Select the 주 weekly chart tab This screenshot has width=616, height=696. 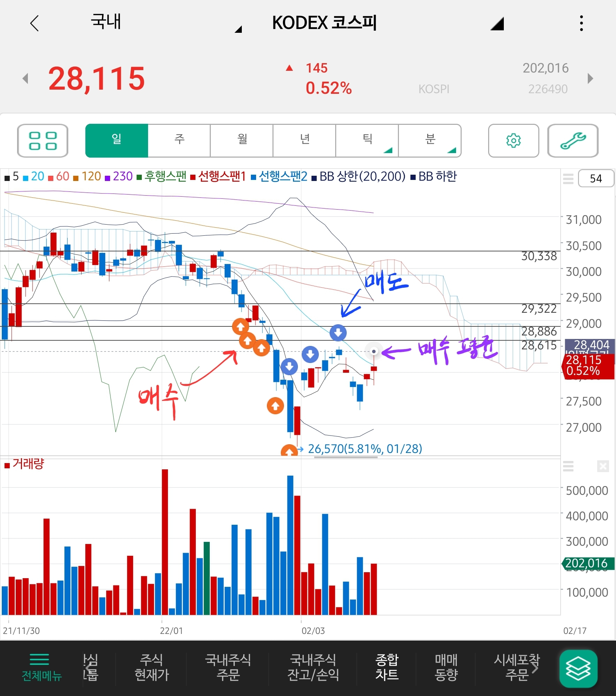point(179,141)
